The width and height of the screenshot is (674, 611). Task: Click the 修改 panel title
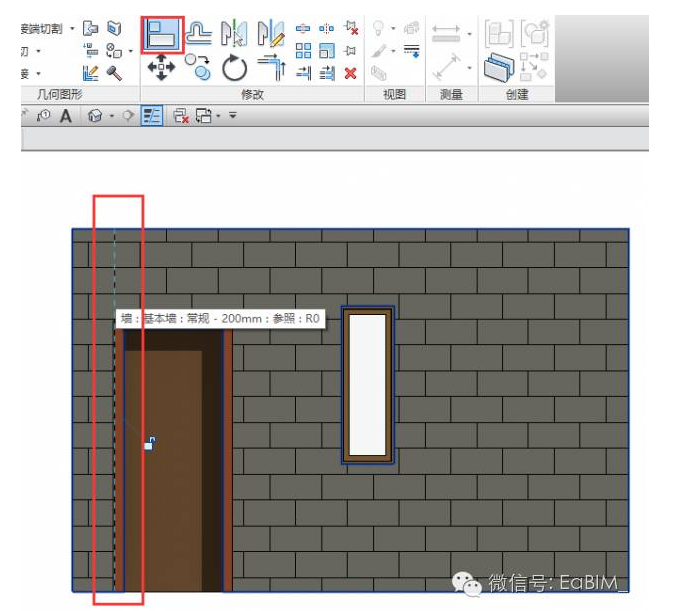point(252,94)
